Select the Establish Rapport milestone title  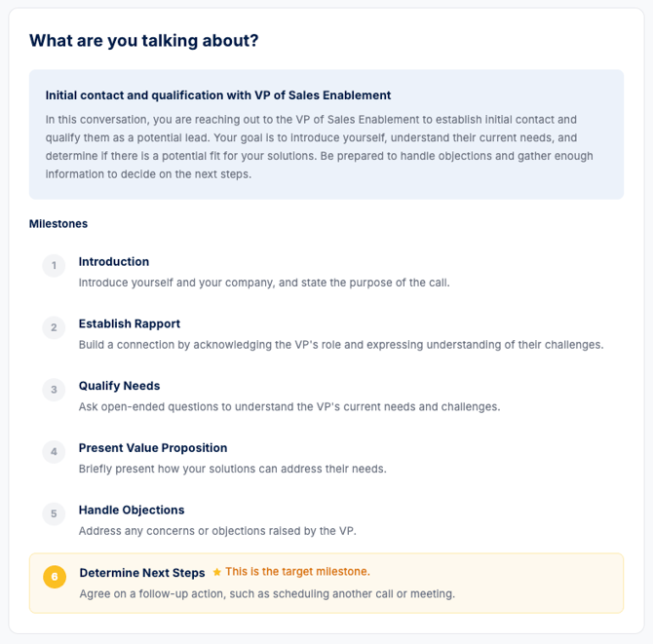(130, 323)
